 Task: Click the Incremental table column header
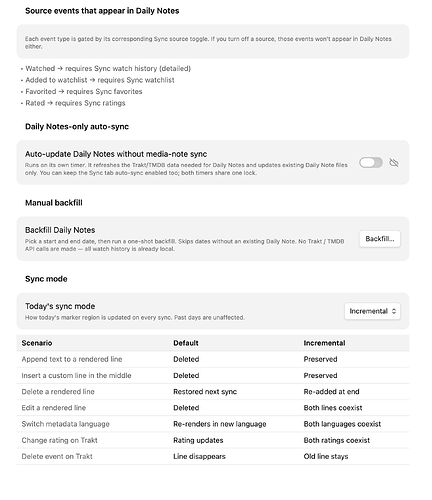[x=324, y=343]
